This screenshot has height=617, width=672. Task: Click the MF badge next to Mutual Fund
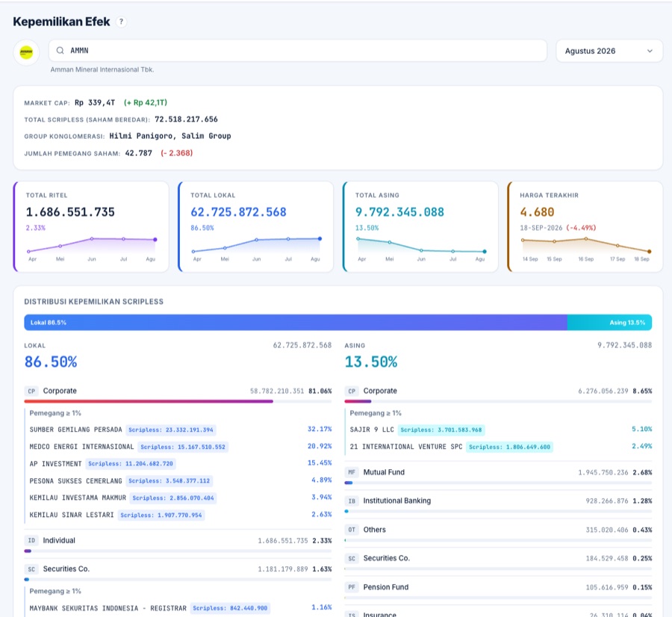click(x=352, y=472)
